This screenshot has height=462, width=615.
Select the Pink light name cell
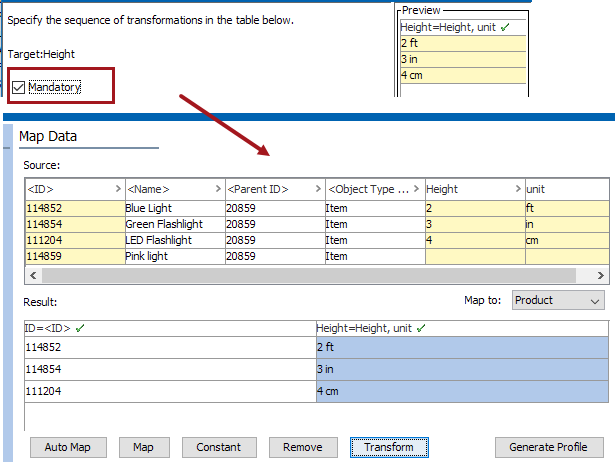coord(175,256)
